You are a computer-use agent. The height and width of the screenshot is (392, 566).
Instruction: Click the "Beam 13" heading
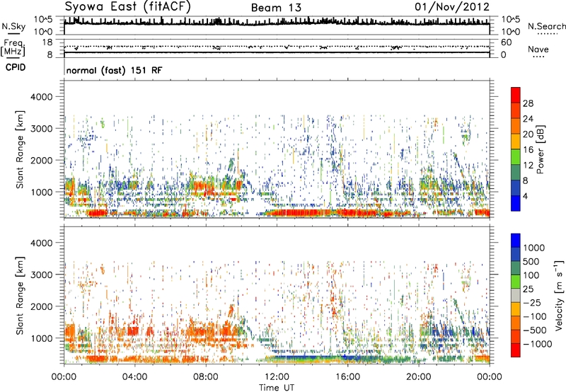[x=276, y=8]
